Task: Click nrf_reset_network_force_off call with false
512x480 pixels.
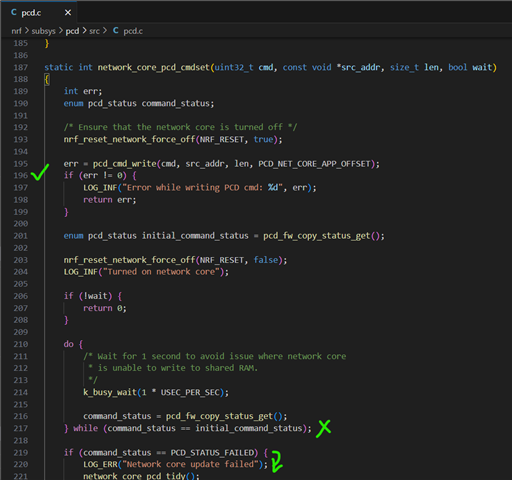Action: click(175, 260)
